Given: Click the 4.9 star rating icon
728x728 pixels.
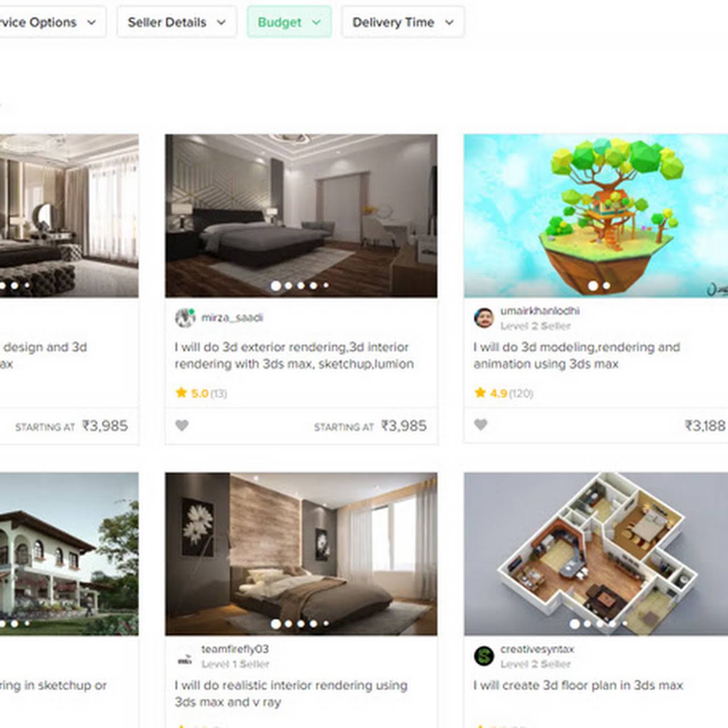Looking at the screenshot, I should coord(480,392).
